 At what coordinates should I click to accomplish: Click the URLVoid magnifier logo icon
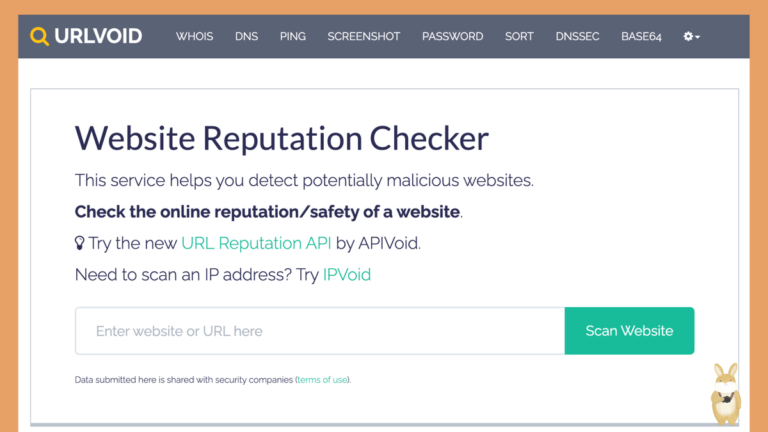pos(39,36)
